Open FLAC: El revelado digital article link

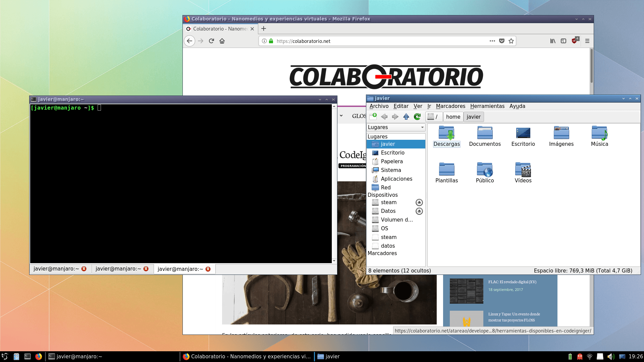coord(512,282)
